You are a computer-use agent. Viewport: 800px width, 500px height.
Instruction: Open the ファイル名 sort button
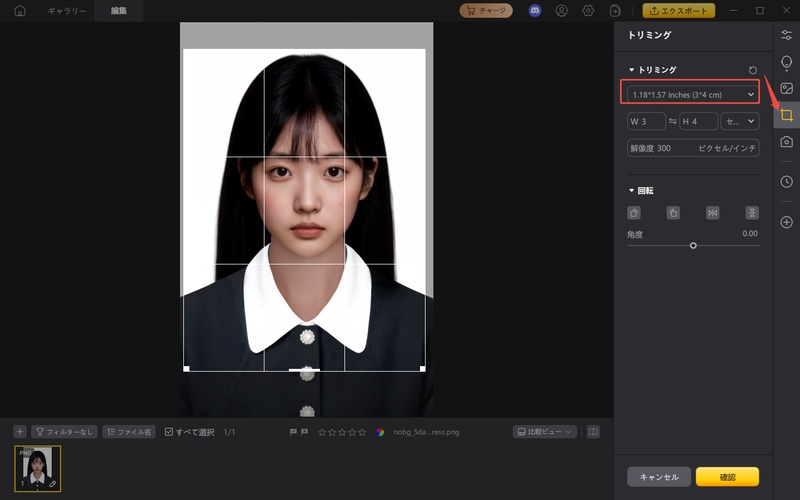129,432
